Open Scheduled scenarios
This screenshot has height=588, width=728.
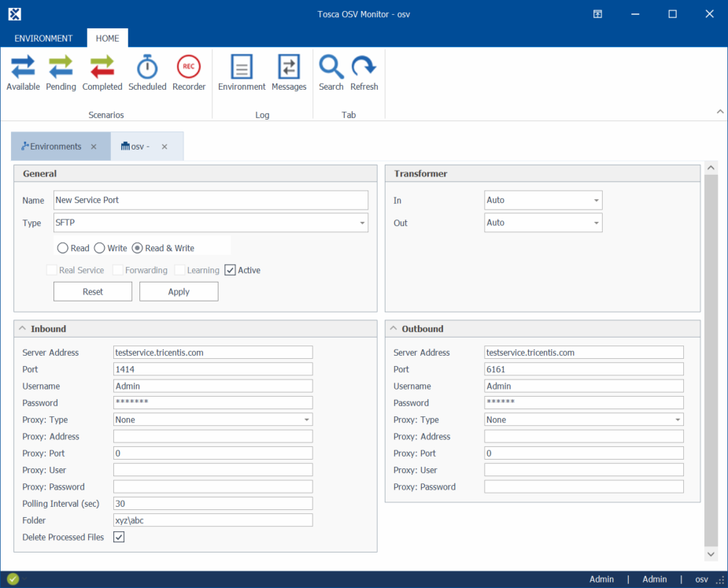[147, 73]
